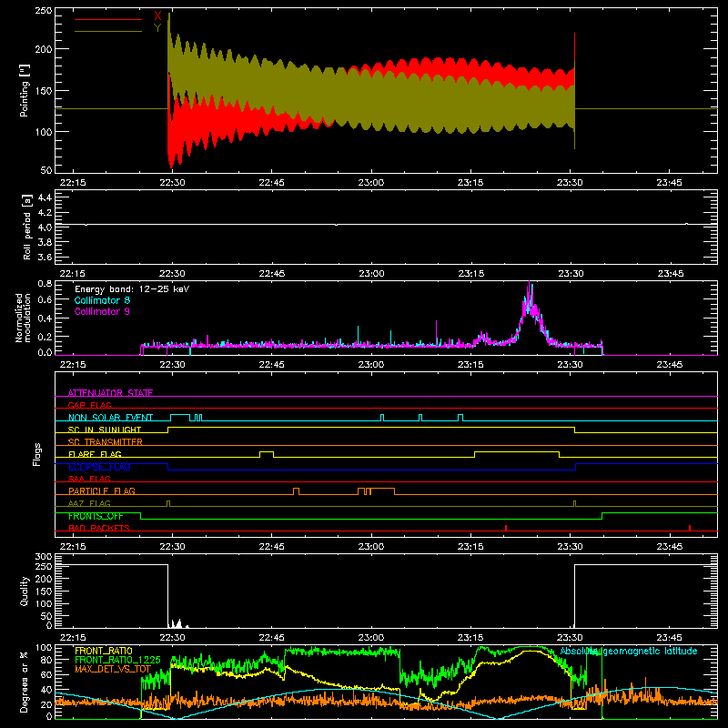Click 22:30 time label under Pointing plot
The image size is (728, 728).
172,183
